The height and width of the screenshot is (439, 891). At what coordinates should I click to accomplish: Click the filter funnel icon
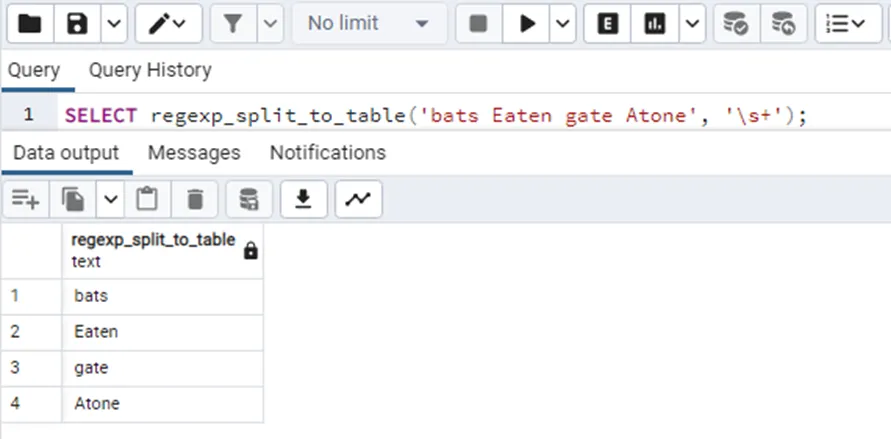coord(233,23)
